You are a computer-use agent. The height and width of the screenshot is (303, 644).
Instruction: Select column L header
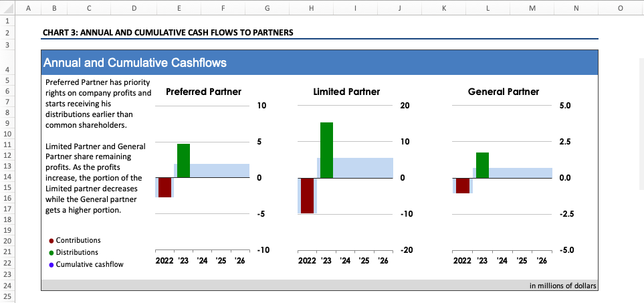pyautogui.click(x=488, y=8)
